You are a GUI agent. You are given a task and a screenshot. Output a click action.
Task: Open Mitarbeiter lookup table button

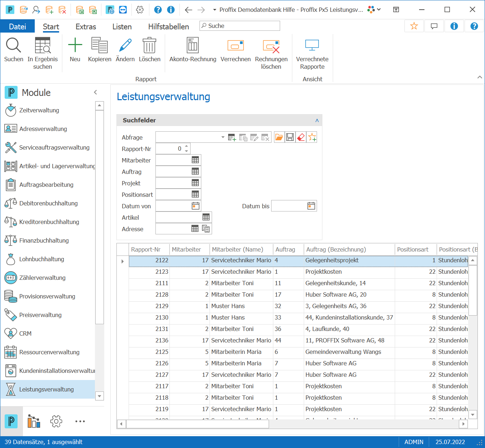pyautogui.click(x=195, y=160)
